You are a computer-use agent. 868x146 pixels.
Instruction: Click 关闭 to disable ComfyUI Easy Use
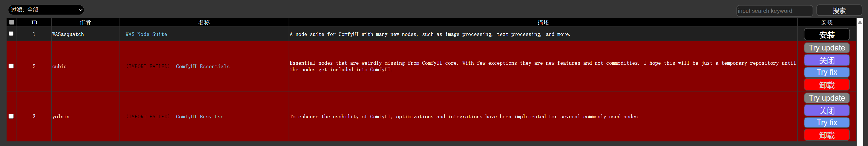pos(826,111)
